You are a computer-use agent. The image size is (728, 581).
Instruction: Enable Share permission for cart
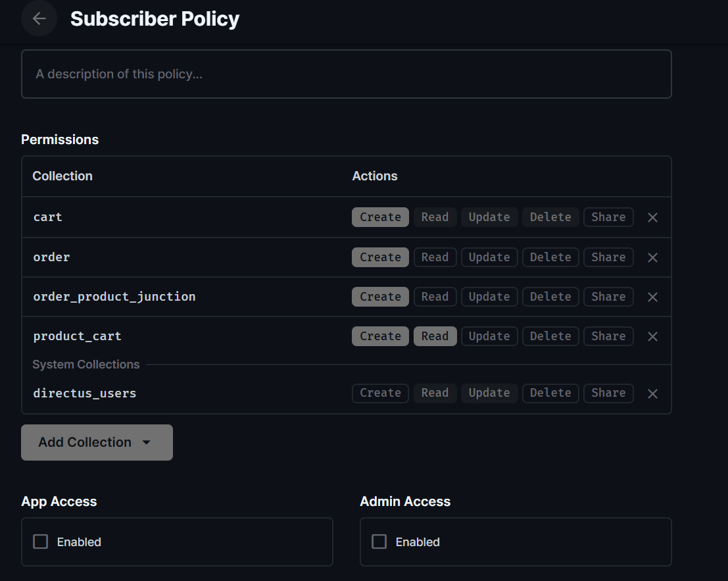coord(608,217)
